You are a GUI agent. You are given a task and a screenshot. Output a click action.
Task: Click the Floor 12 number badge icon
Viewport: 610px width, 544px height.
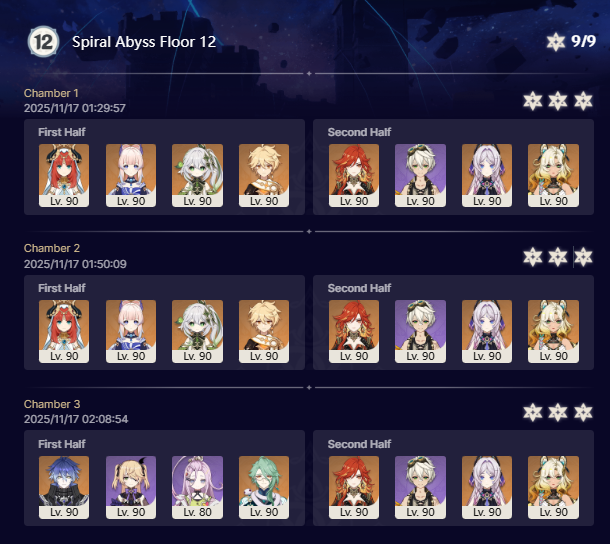(x=43, y=42)
